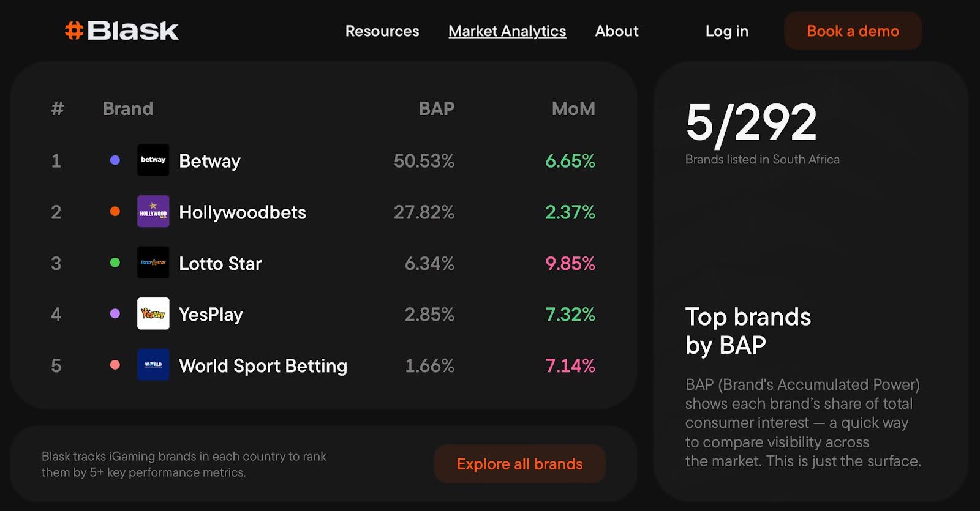Image resolution: width=980 pixels, height=511 pixels.
Task: Go to the About page
Action: (617, 31)
